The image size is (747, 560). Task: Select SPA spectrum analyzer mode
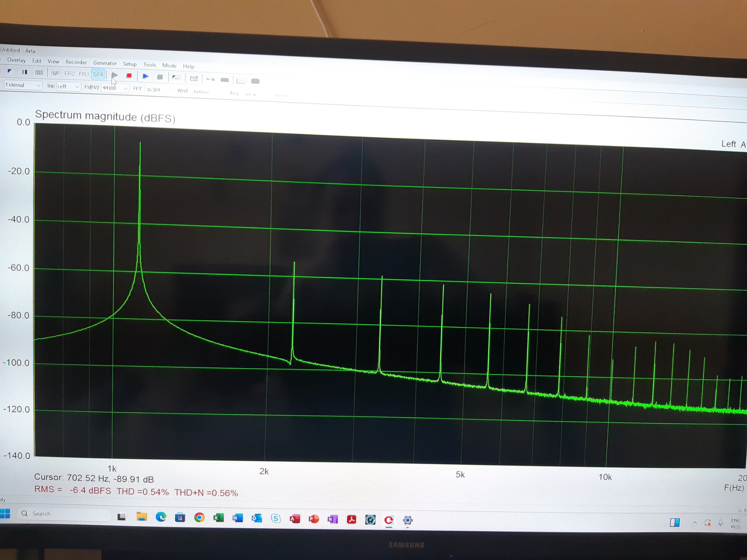98,74
